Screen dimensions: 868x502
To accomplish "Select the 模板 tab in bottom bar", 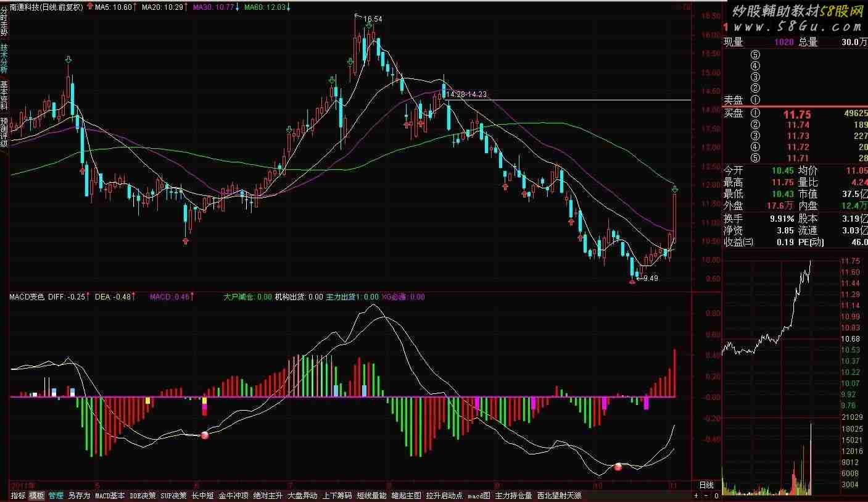I will 36,495.
